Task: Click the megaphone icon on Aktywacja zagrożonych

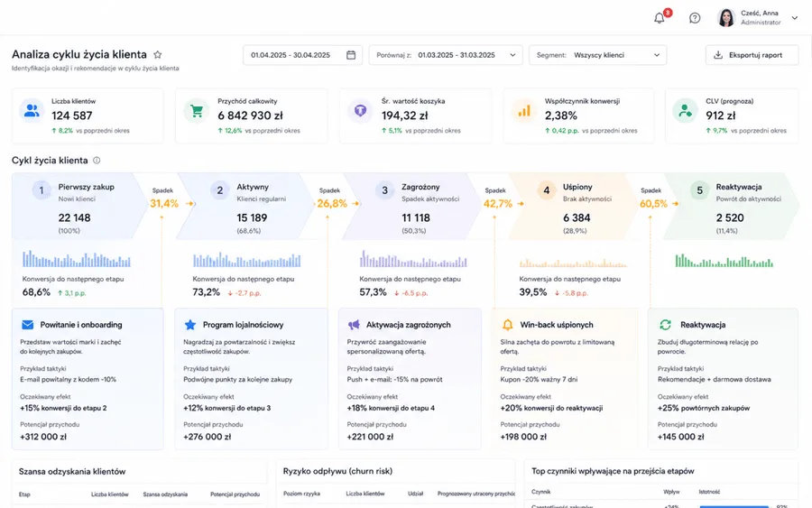Action: click(354, 325)
